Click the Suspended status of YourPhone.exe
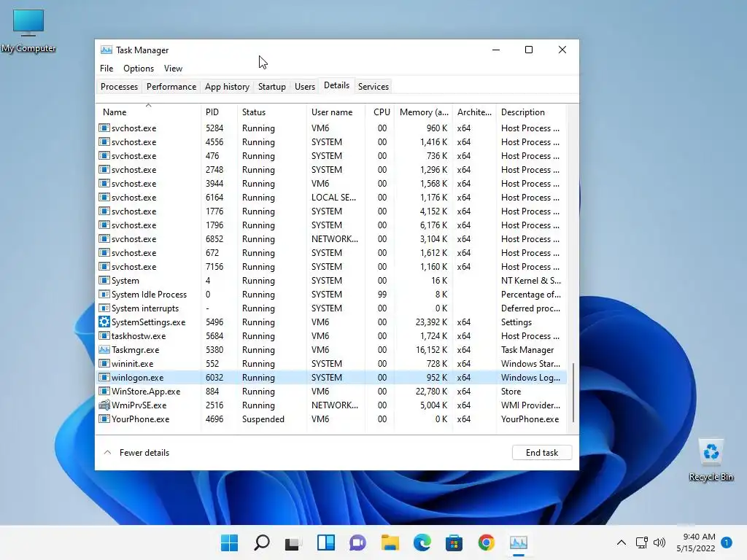 point(263,419)
